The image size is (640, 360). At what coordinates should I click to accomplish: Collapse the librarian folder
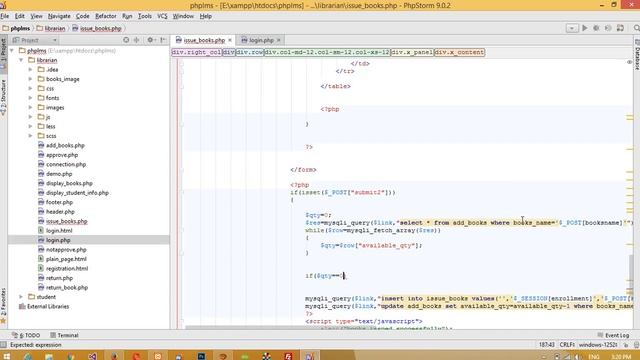21,60
